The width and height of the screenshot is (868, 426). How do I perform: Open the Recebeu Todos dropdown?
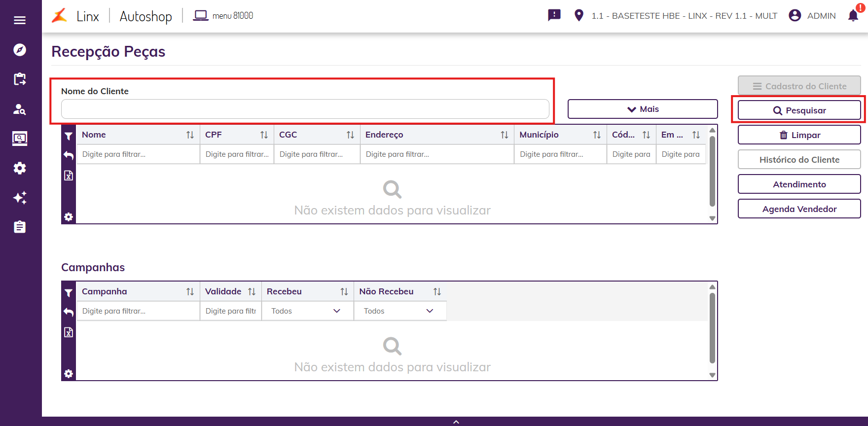point(307,311)
